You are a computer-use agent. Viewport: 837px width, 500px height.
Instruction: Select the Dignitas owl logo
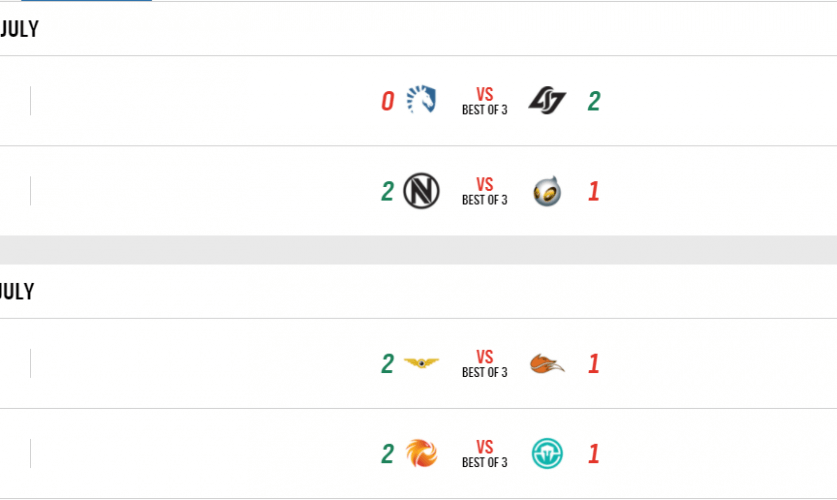(x=547, y=191)
